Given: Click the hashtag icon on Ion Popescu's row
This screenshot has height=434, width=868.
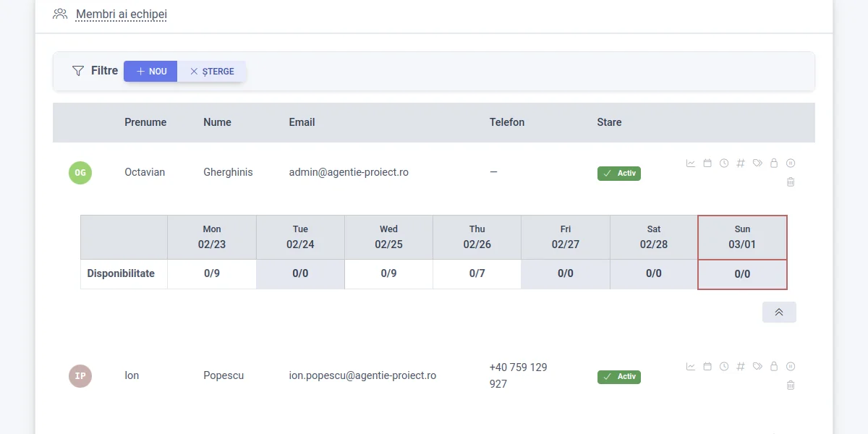Looking at the screenshot, I should click(740, 366).
